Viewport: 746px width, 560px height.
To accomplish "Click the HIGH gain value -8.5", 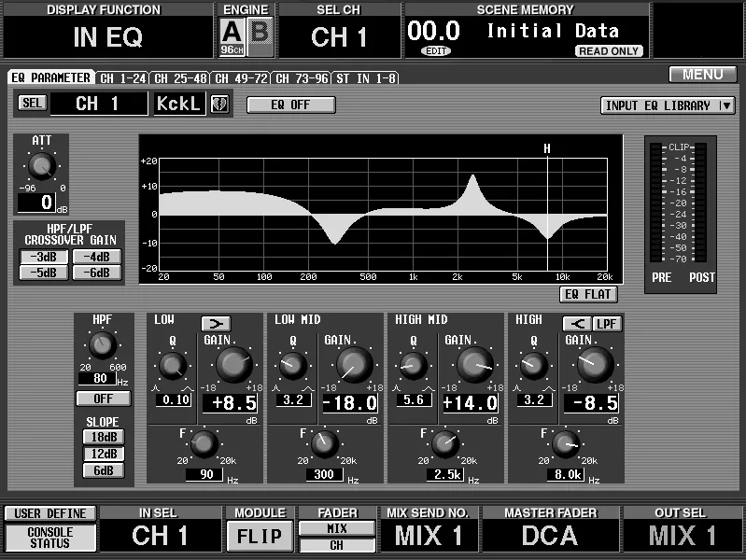I will [x=591, y=403].
